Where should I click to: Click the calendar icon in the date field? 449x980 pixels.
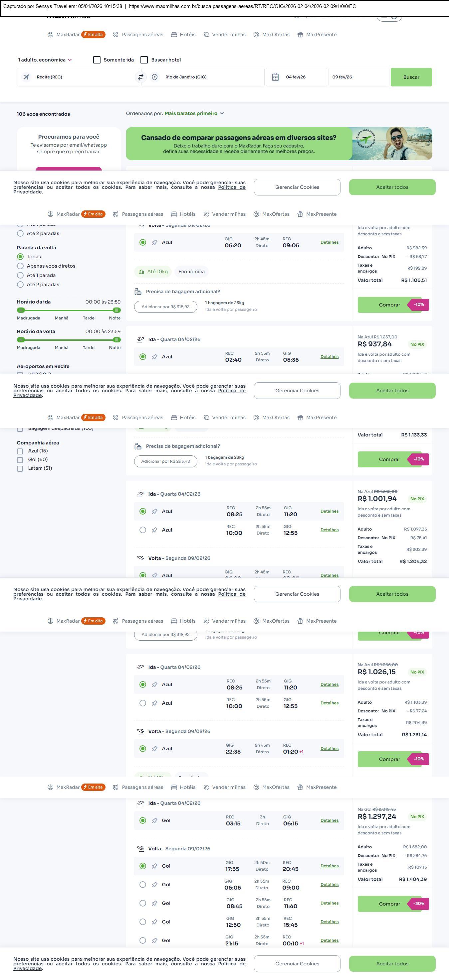(x=275, y=77)
